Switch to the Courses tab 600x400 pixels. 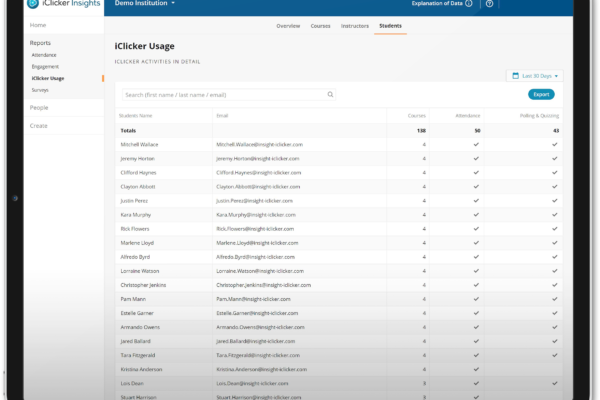pyautogui.click(x=320, y=26)
